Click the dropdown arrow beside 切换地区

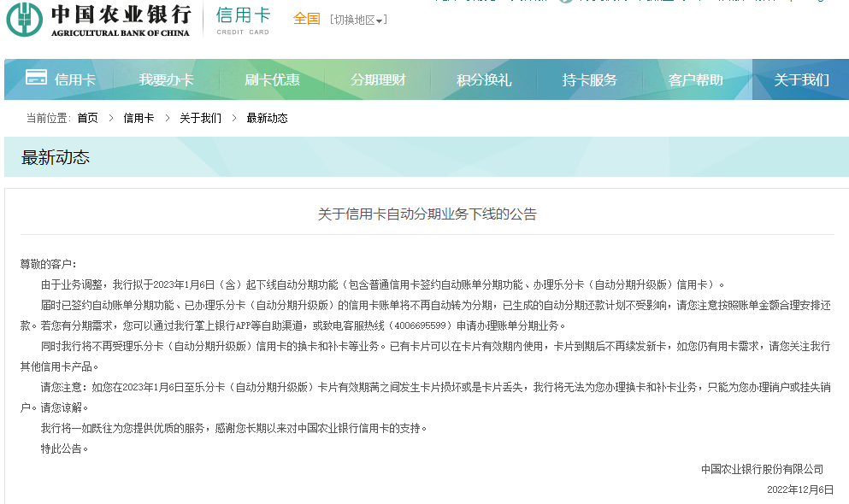(380, 20)
